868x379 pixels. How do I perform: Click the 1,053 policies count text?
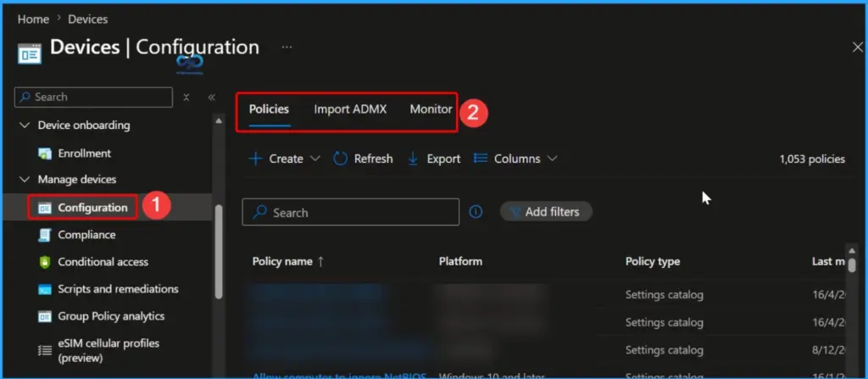[x=812, y=159]
